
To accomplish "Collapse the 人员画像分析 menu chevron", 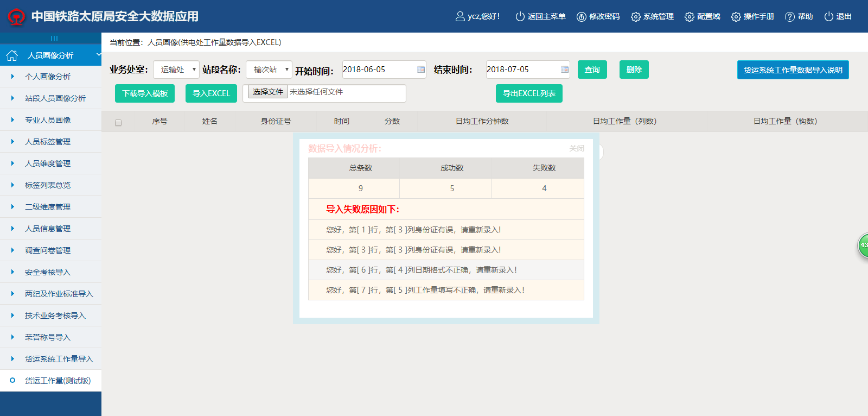I will pyautogui.click(x=99, y=55).
